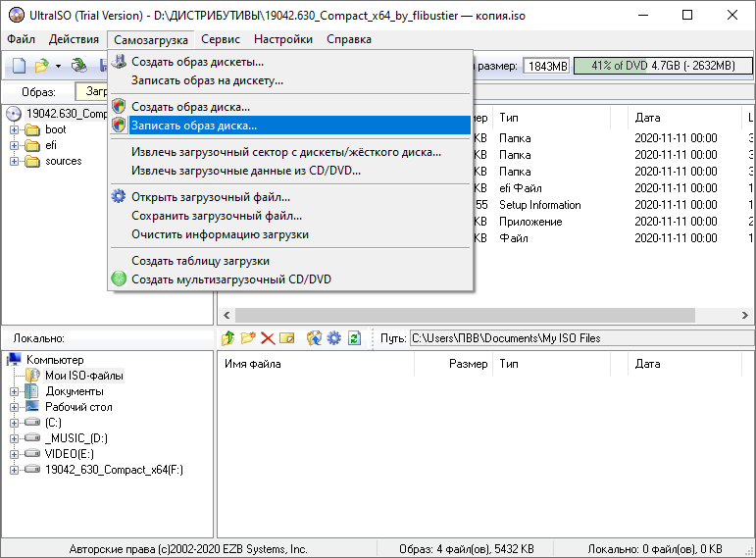Click the UltraISO application icon in title bar

(17, 15)
